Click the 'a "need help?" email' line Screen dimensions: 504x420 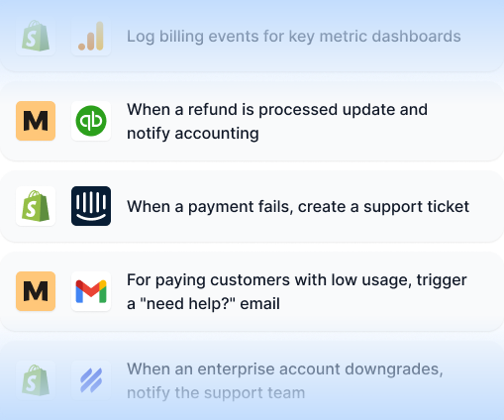click(x=203, y=304)
